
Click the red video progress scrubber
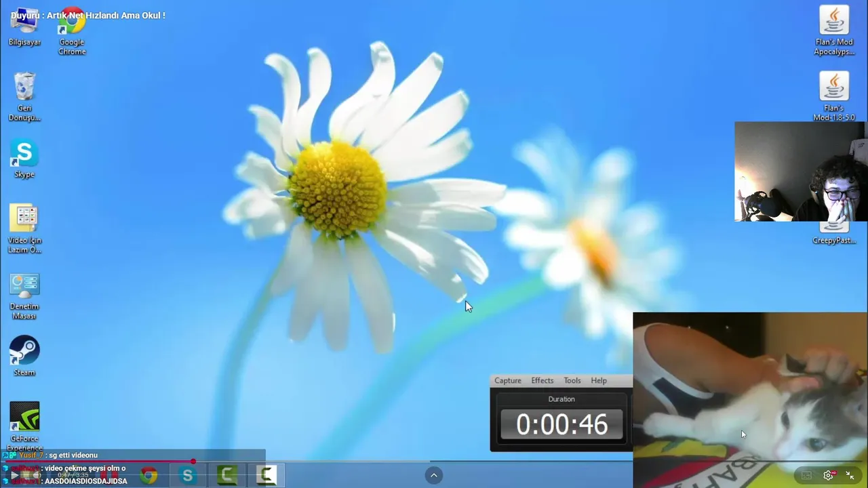click(x=193, y=462)
